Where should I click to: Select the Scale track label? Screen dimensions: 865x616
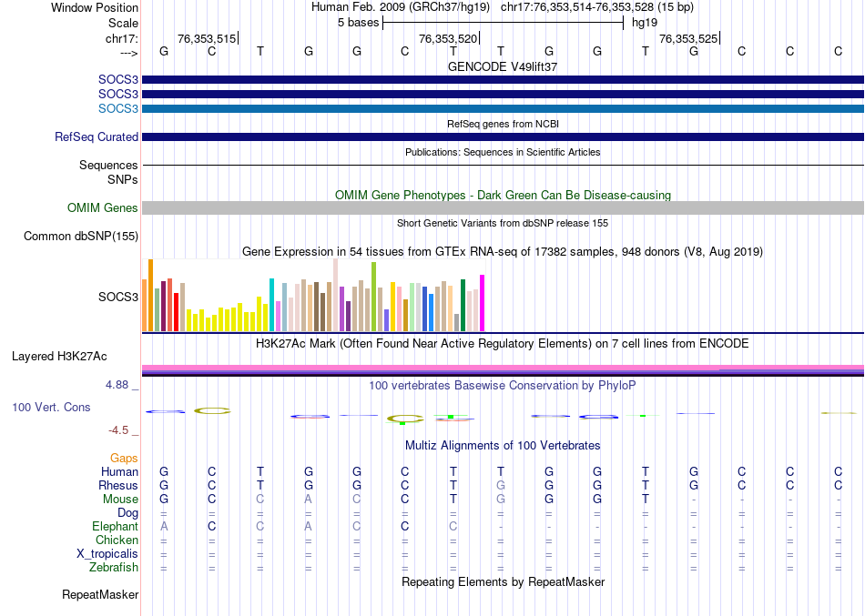pos(123,23)
